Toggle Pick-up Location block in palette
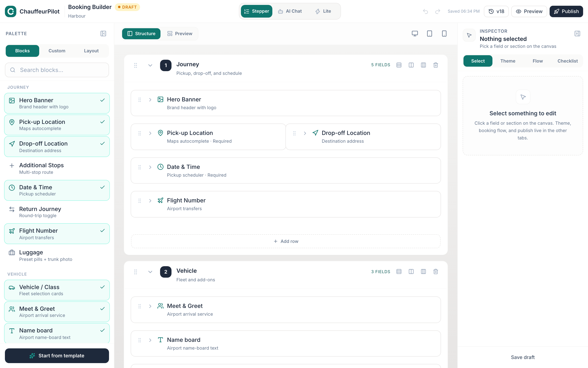 tap(57, 125)
